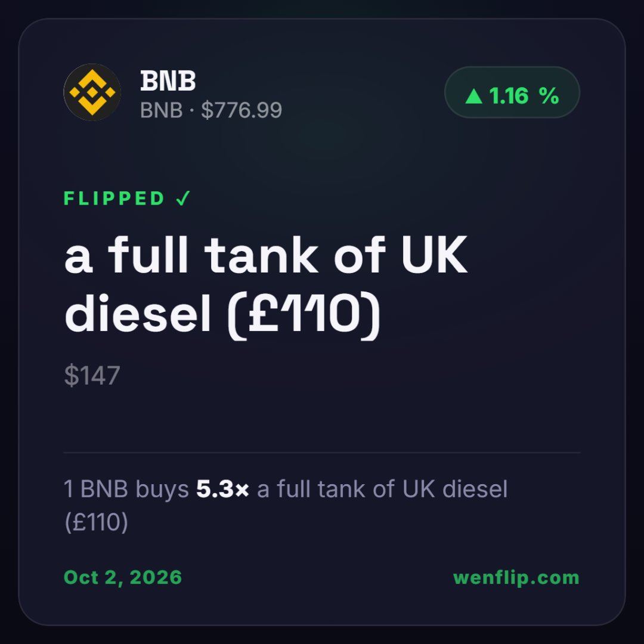Click the bold 5.3× multiplier text
Screen dimensions: 644x644
click(x=222, y=489)
